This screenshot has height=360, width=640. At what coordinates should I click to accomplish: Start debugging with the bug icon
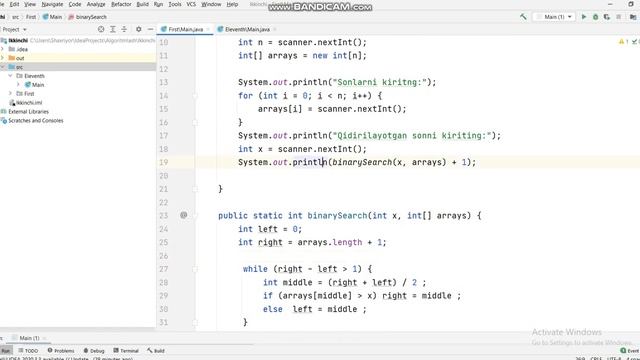pos(596,17)
